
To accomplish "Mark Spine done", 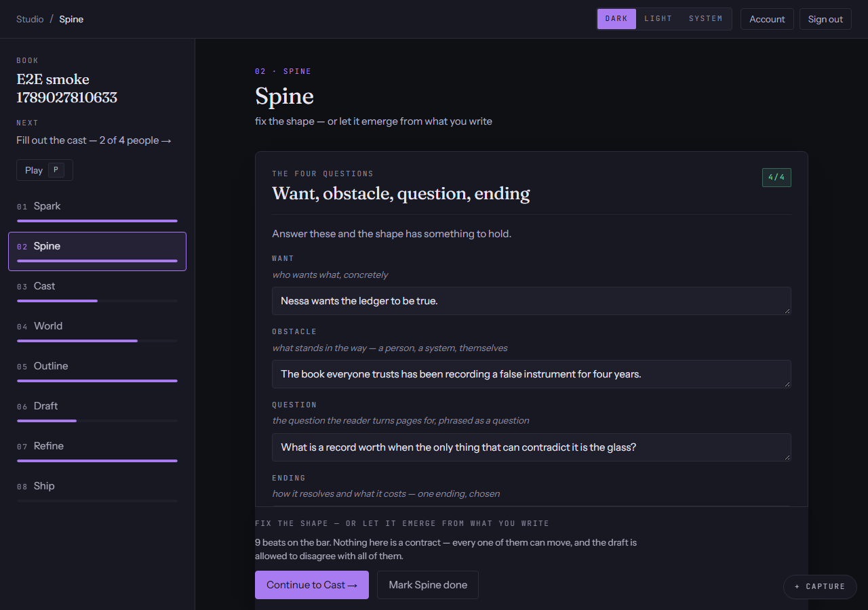I will (x=428, y=585).
